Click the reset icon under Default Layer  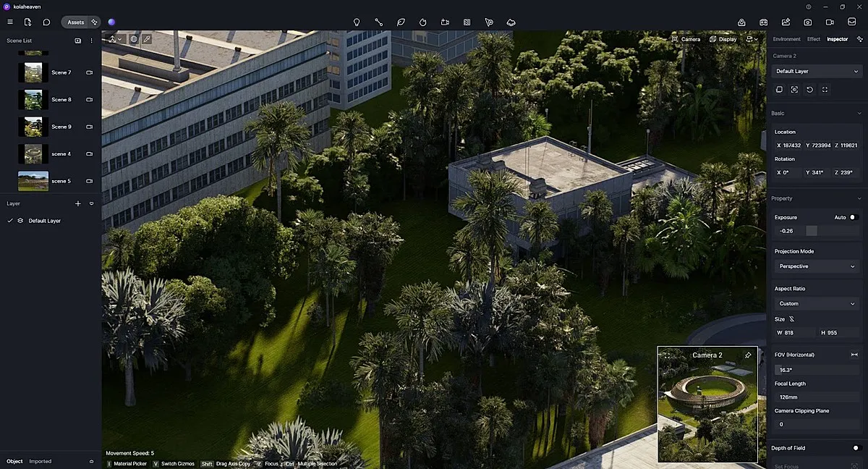click(809, 90)
